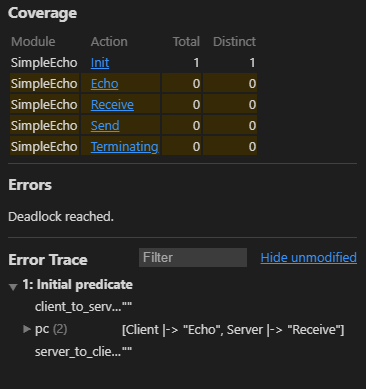Image resolution: width=366 pixels, height=389 pixels.
Task: Open the Terminating action link
Action: point(124,147)
